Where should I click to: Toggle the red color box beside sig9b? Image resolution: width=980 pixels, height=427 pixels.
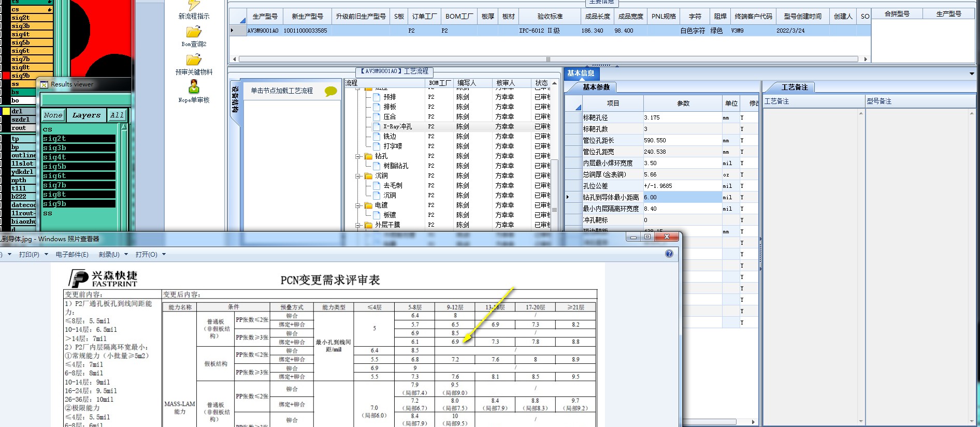click(6, 76)
